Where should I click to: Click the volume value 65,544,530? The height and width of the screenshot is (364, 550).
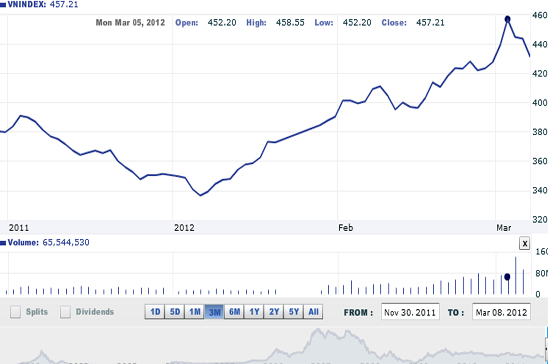pyautogui.click(x=66, y=242)
